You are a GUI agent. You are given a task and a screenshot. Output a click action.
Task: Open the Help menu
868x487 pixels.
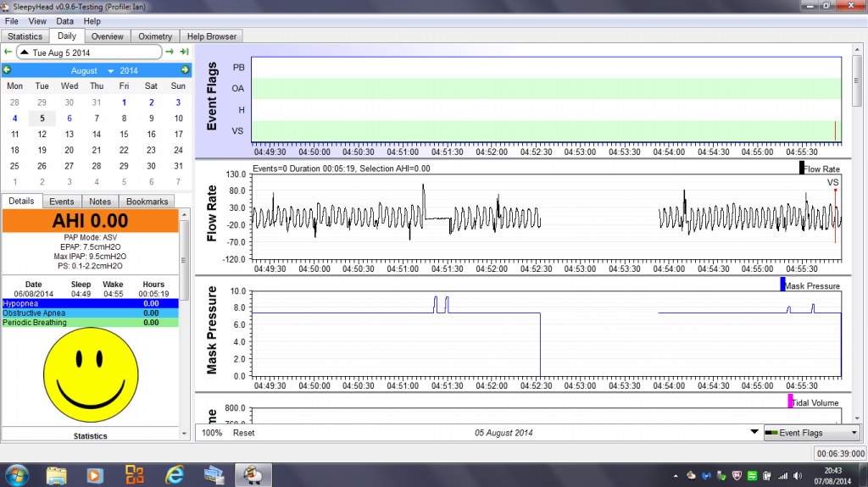92,21
